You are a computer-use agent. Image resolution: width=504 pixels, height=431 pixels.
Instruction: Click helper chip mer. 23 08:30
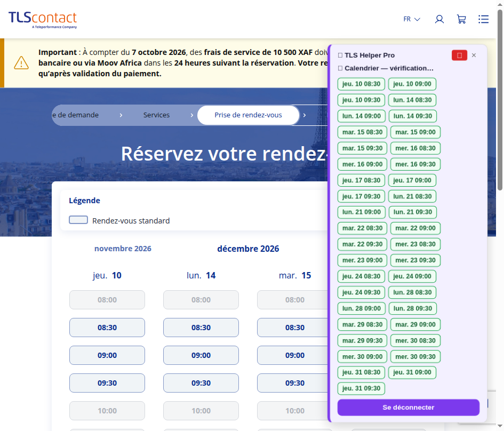pos(415,244)
